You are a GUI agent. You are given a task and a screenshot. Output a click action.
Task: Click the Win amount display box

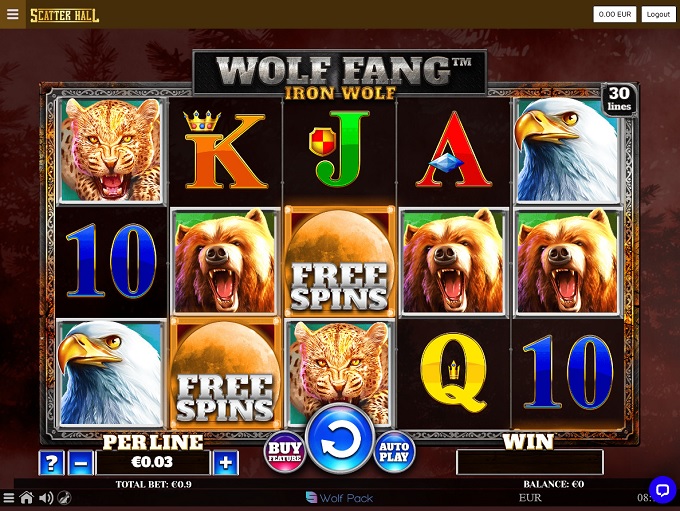click(530, 462)
